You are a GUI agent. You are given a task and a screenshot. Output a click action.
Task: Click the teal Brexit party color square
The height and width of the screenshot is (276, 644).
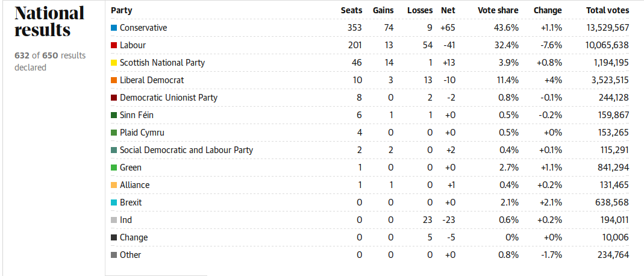pos(114,202)
